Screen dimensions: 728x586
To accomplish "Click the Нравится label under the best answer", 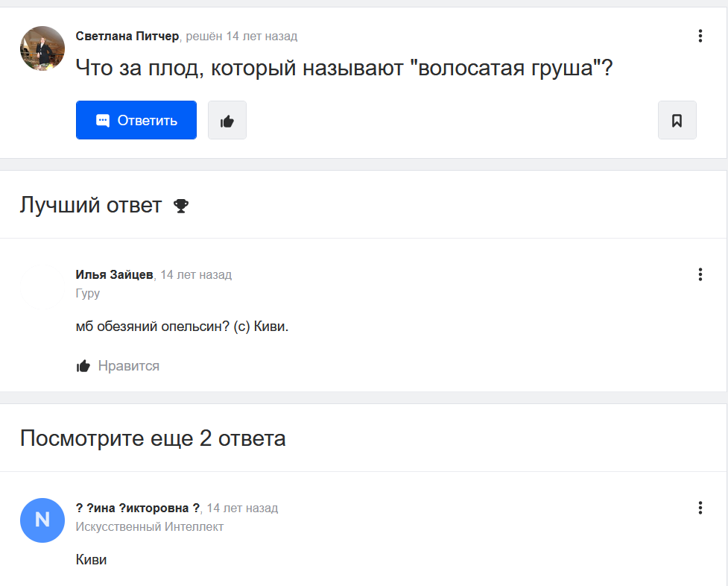I will pyautogui.click(x=129, y=366).
